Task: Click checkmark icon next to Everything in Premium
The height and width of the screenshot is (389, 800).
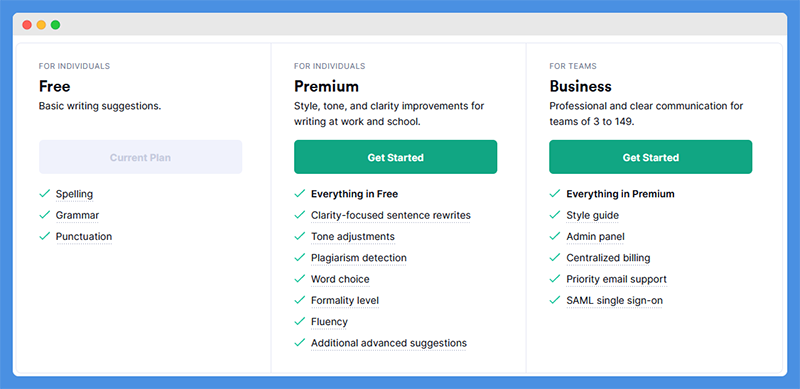Action: (x=555, y=193)
